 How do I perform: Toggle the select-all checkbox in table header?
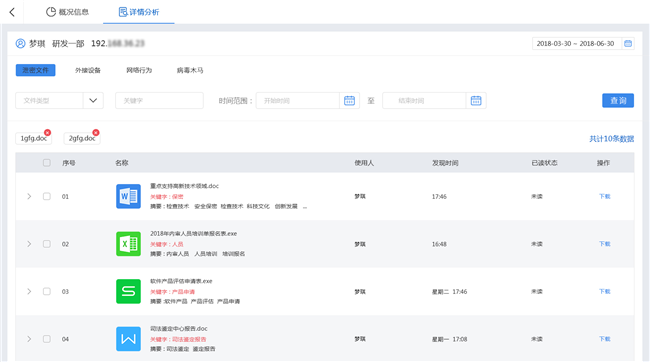pyautogui.click(x=47, y=163)
